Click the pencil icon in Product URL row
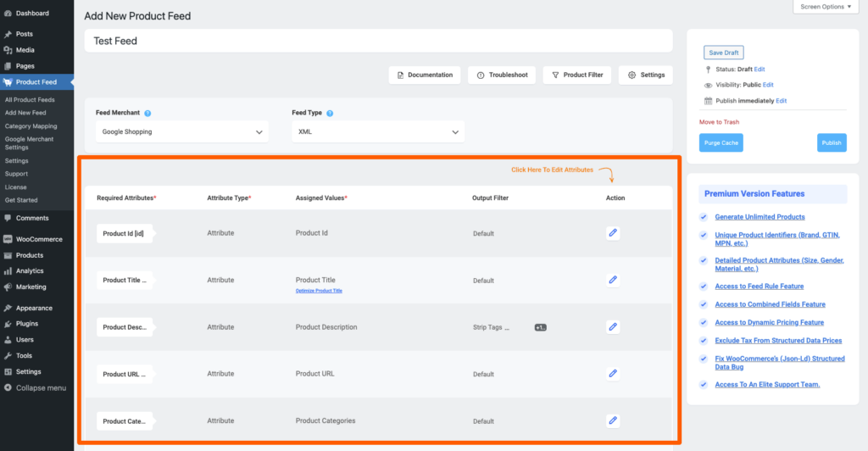The height and width of the screenshot is (451, 868). (613, 374)
